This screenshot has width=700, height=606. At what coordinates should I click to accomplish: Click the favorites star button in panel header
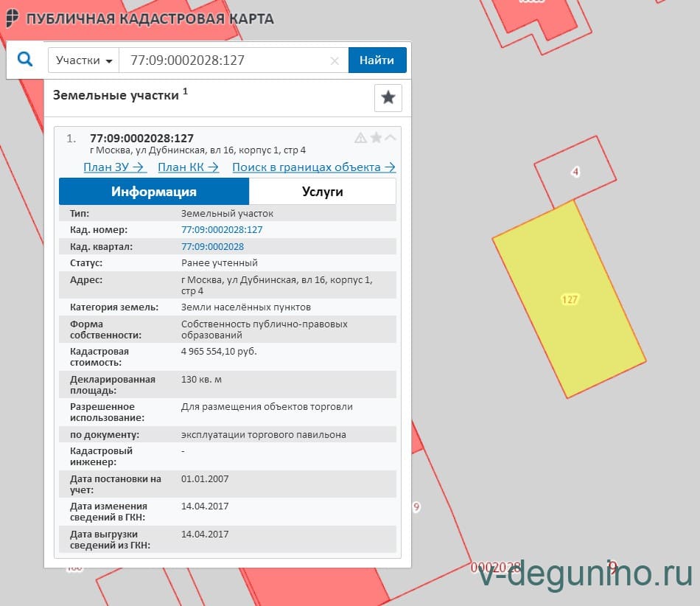tap(388, 98)
